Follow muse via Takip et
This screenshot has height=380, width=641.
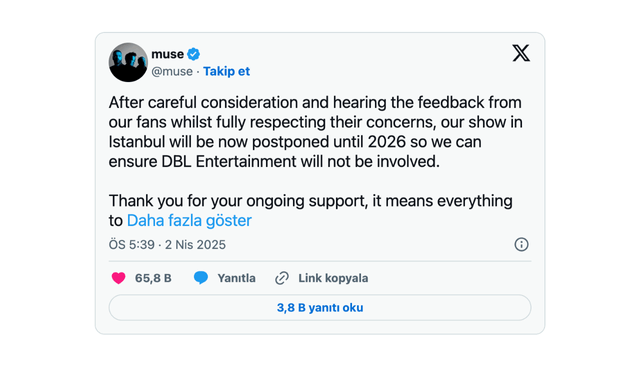click(x=226, y=71)
